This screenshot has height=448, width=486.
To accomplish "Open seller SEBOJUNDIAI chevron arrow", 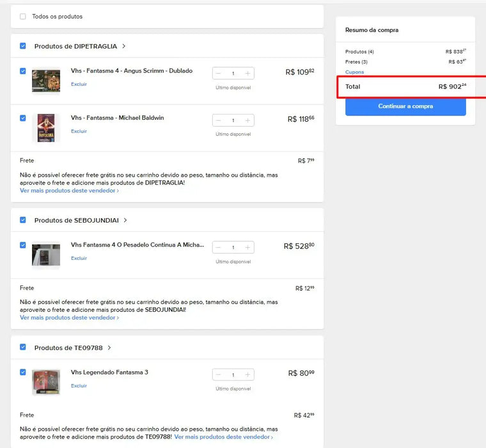I will tap(125, 220).
